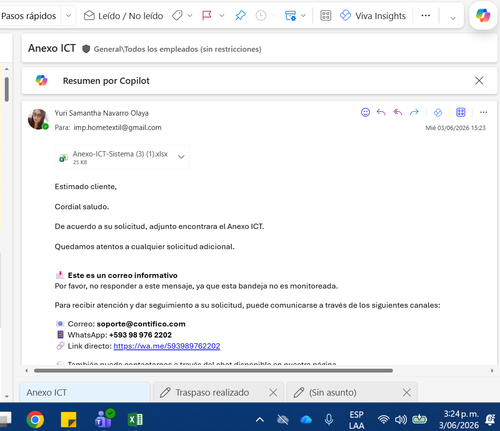This screenshot has height=431, width=500.
Task: Click the Viva Insights icon in message header
Action: click(x=438, y=113)
